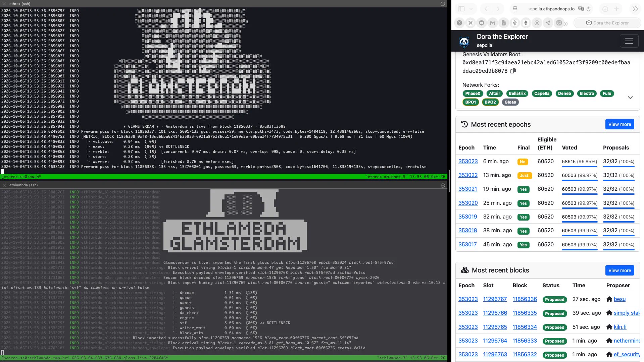Viewport: 644px width, 362px height.
Task: Open epoch 353017 link
Action: point(467,244)
